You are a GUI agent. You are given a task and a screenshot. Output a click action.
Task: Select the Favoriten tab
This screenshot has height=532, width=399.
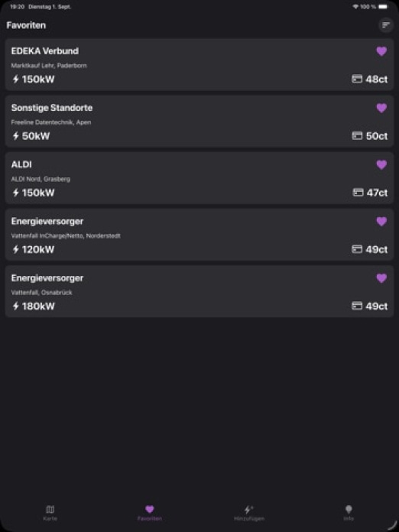pyautogui.click(x=150, y=513)
